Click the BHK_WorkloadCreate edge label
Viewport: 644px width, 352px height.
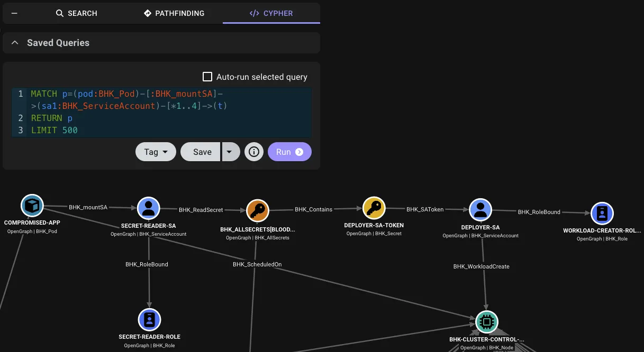[482, 266]
